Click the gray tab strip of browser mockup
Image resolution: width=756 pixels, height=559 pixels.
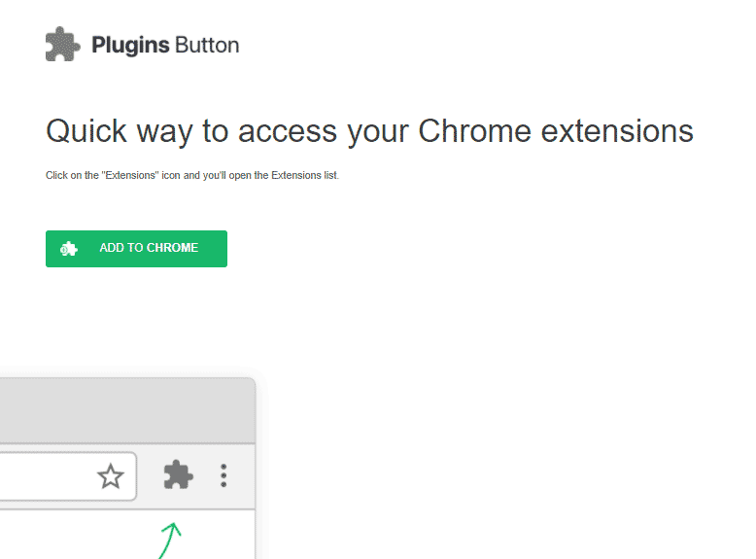pos(127,411)
